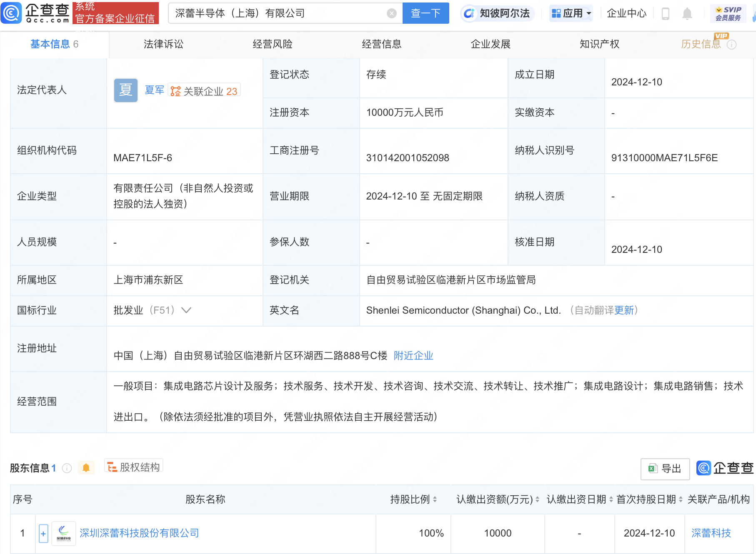The height and width of the screenshot is (554, 756).
Task: Open the 应用 dropdown menu
Action: point(571,13)
